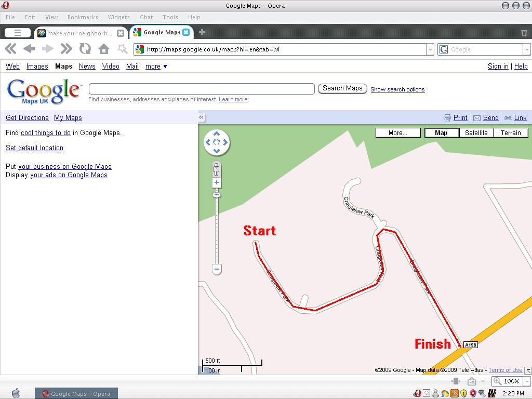The image size is (532, 399).
Task: Expand the 'more' Google services dropdown
Action: (156, 66)
